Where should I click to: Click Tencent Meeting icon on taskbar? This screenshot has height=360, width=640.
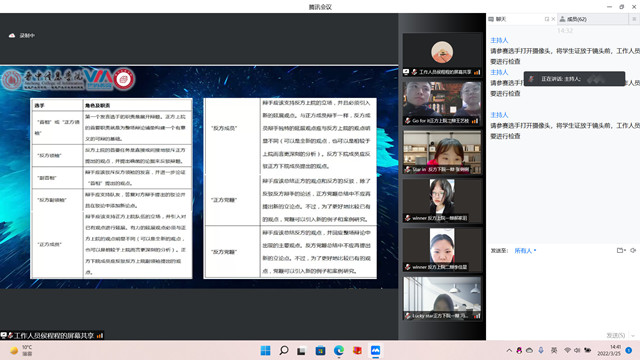pos(376,351)
